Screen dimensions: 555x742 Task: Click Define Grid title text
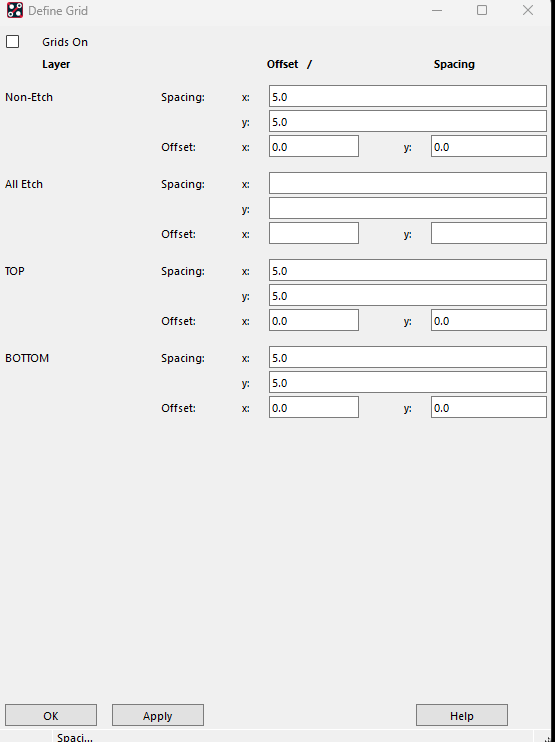click(x=58, y=10)
